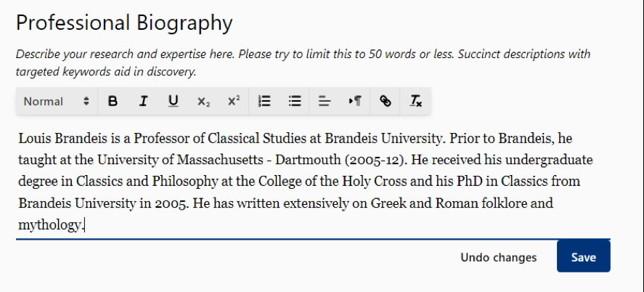Screen dimensions: 644x292
Task: Insert a hyperlink using the link icon
Action: point(386,101)
